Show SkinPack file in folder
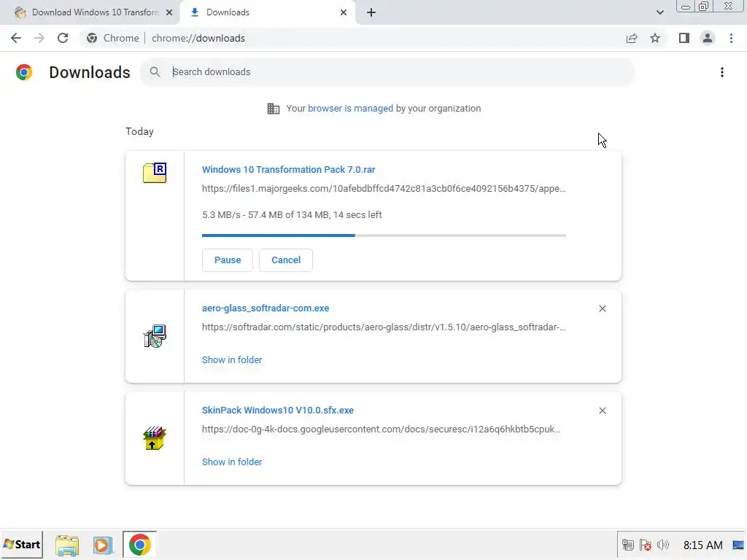The image size is (747, 560). click(x=232, y=462)
